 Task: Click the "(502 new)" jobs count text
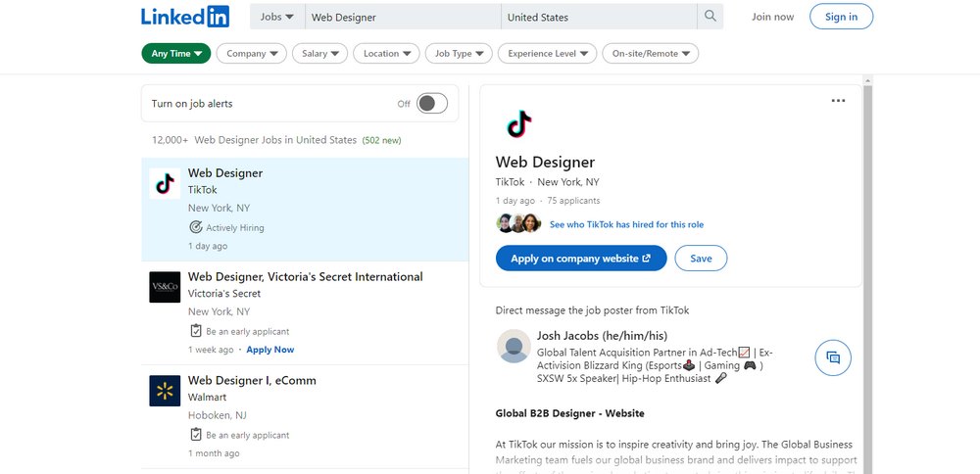382,140
